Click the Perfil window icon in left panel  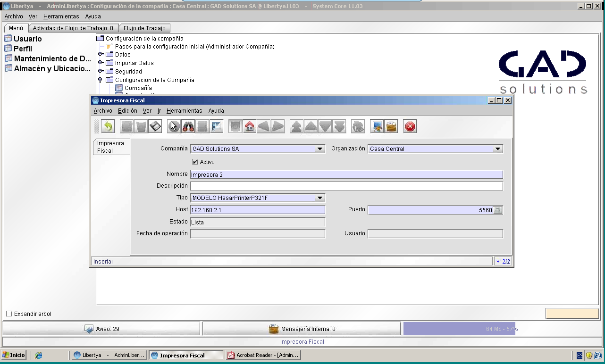click(8, 49)
